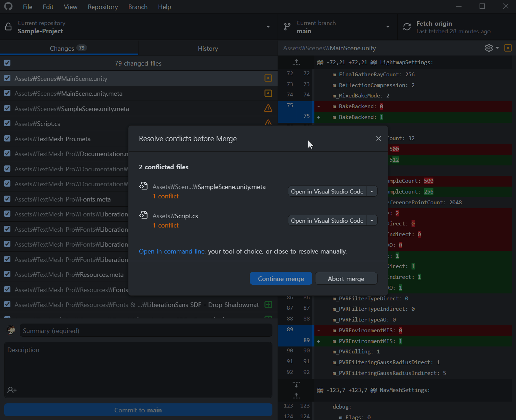Screen dimensions: 516x420
Task: Click the Fetch origin sync icon
Action: pyautogui.click(x=407, y=27)
